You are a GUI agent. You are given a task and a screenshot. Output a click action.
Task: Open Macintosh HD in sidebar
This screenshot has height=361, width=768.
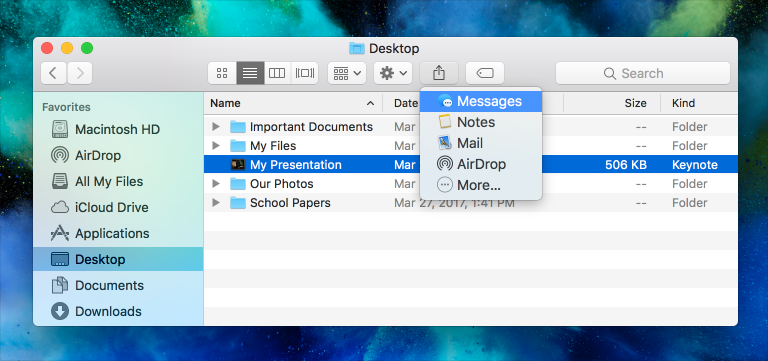pyautogui.click(x=118, y=130)
